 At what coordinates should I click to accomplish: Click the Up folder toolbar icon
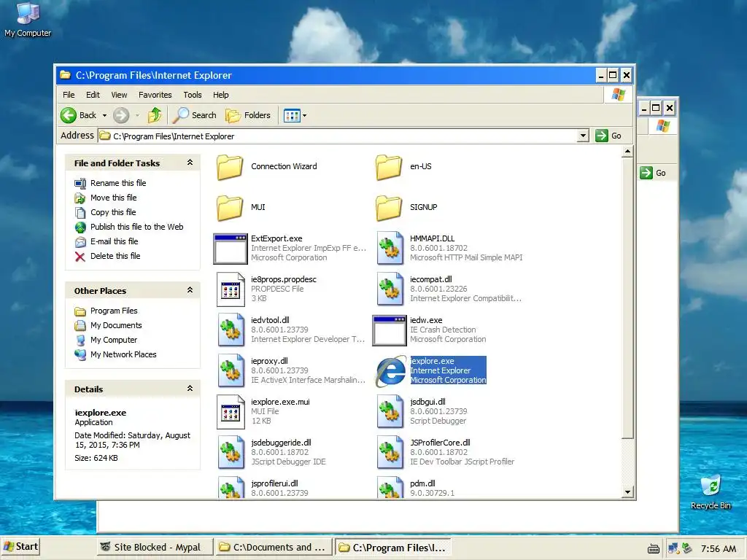coord(155,115)
